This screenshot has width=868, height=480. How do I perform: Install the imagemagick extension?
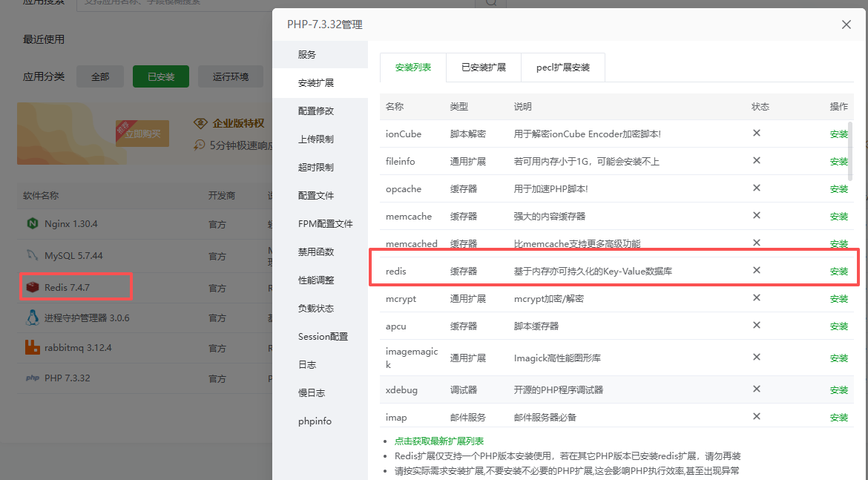tap(838, 358)
